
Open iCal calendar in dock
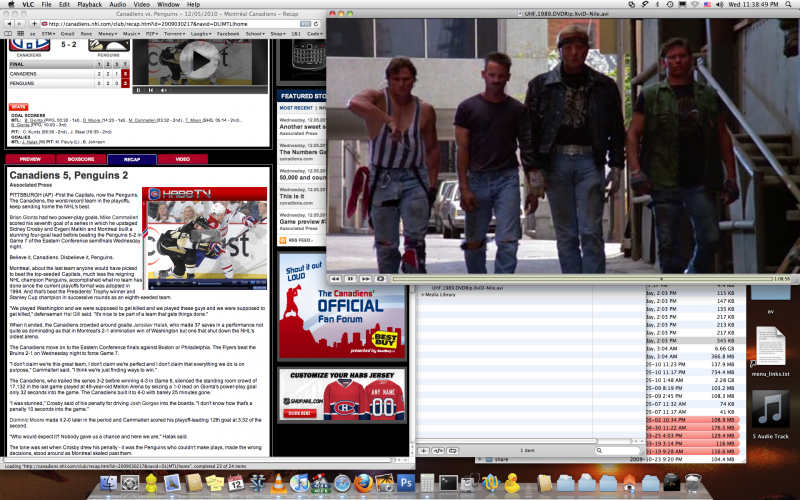tap(236, 483)
